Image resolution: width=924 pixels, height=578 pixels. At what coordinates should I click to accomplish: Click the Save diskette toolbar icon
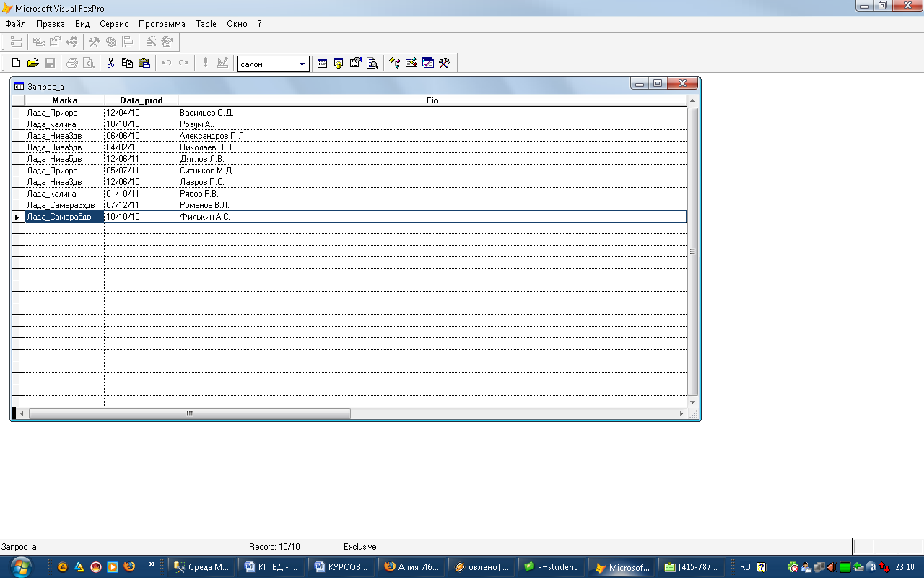[50, 64]
